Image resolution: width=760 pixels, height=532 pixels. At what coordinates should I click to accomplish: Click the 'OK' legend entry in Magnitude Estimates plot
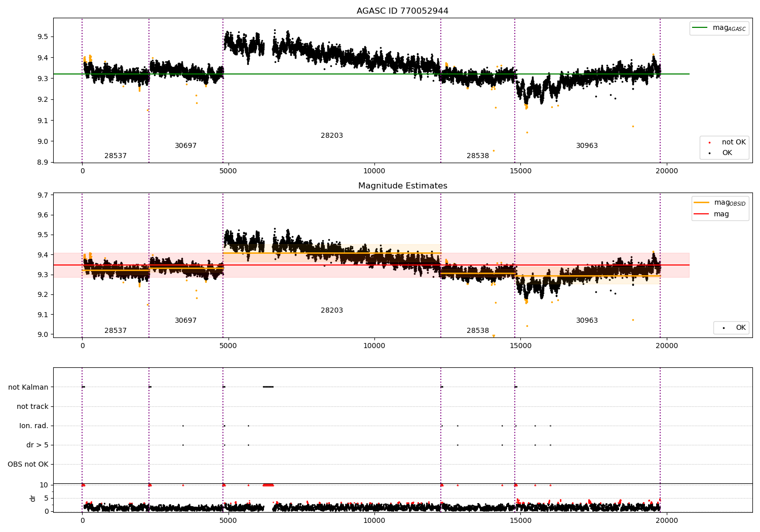[734, 328]
